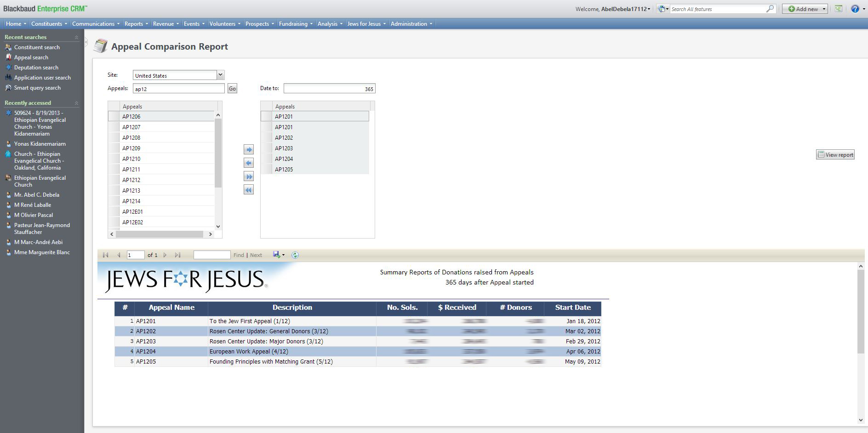Open the Prospects menu
The height and width of the screenshot is (433, 868).
[x=260, y=24]
